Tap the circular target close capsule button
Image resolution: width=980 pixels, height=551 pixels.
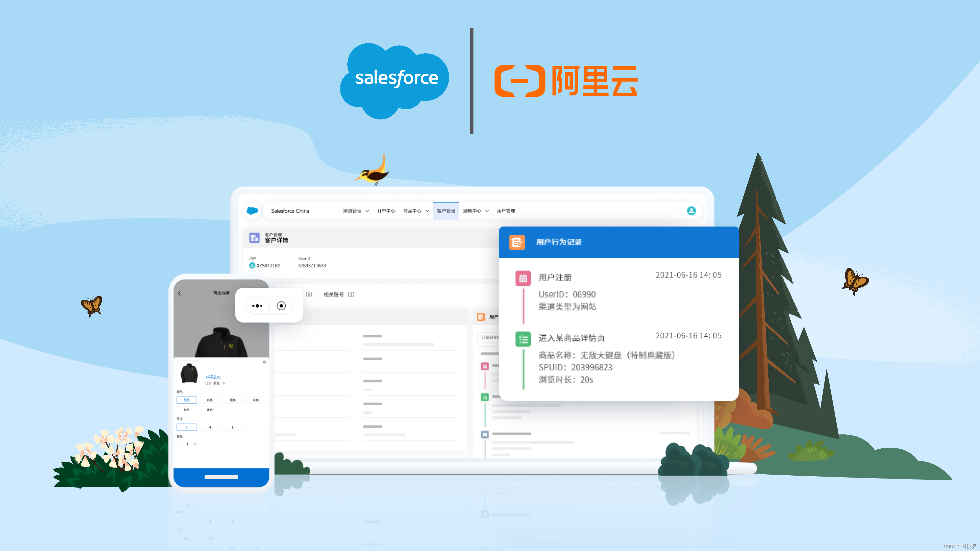(x=281, y=306)
